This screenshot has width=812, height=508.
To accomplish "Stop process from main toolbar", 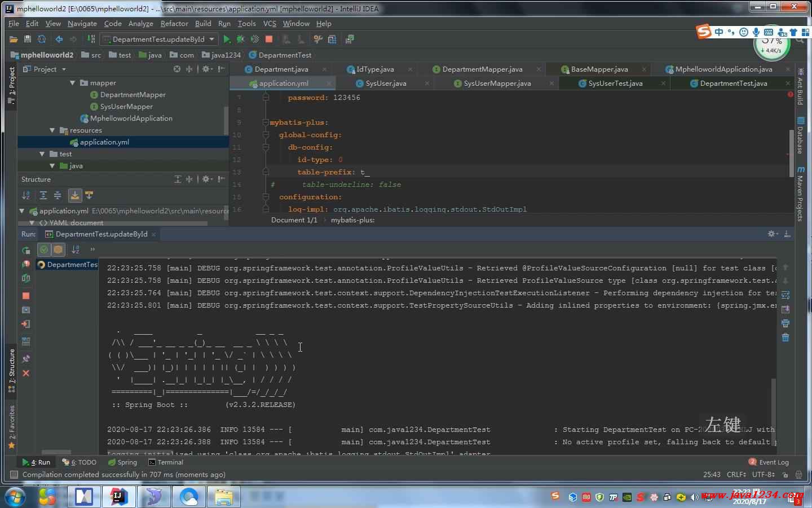I will pyautogui.click(x=269, y=40).
